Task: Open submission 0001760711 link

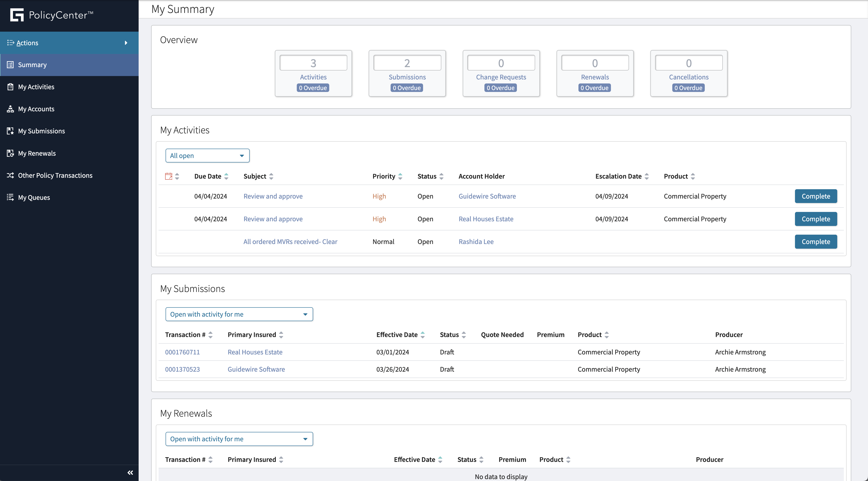Action: coord(182,352)
